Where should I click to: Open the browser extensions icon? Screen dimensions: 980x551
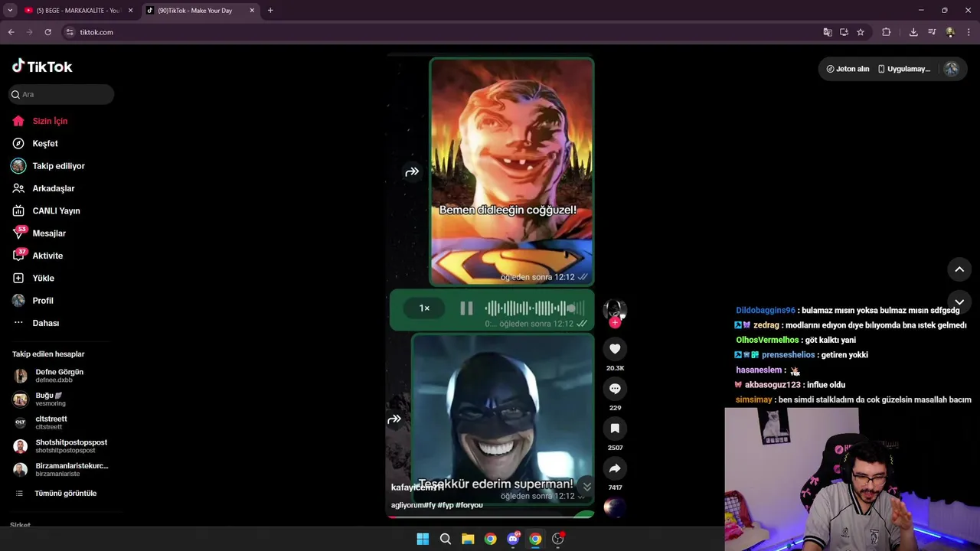click(x=887, y=32)
